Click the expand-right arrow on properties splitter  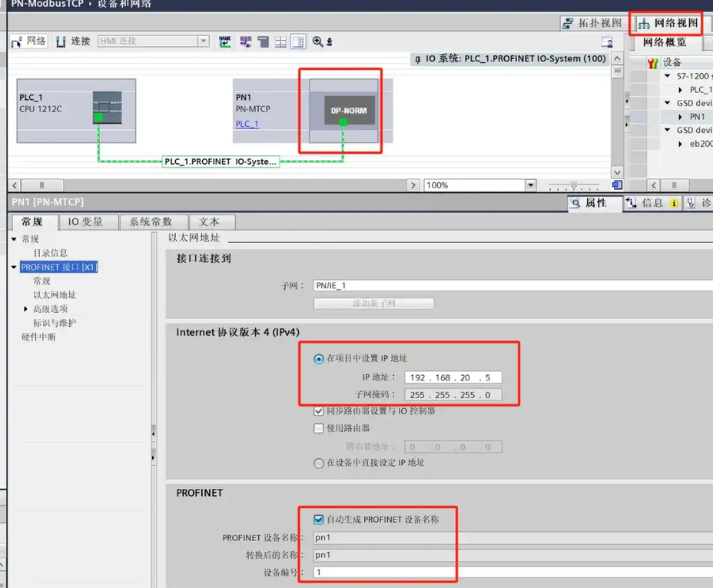click(x=153, y=457)
